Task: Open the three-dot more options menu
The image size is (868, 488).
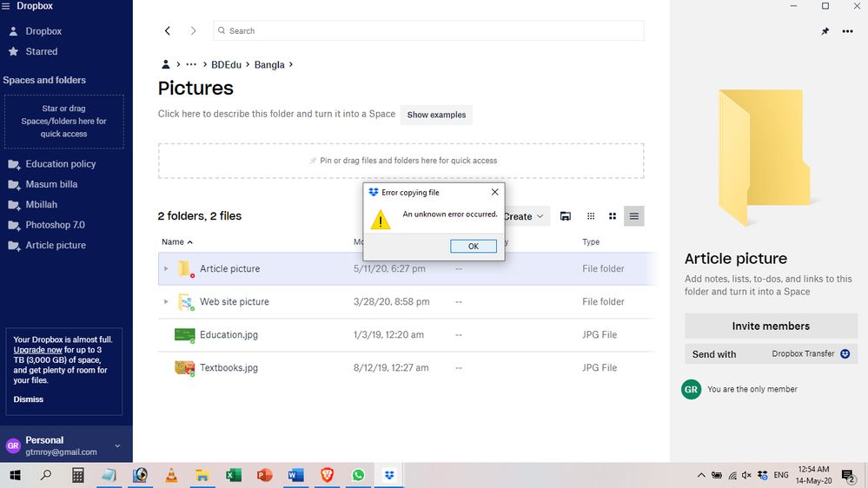Action: click(x=848, y=31)
